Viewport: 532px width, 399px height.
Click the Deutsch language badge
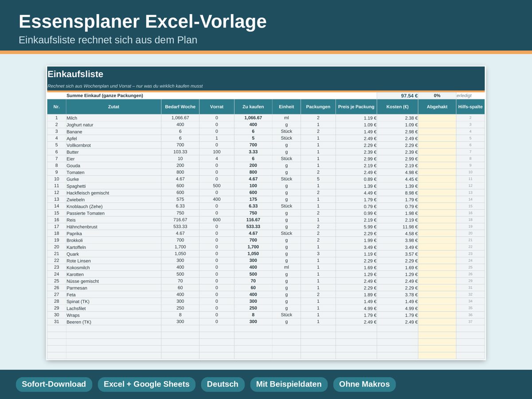(223, 384)
